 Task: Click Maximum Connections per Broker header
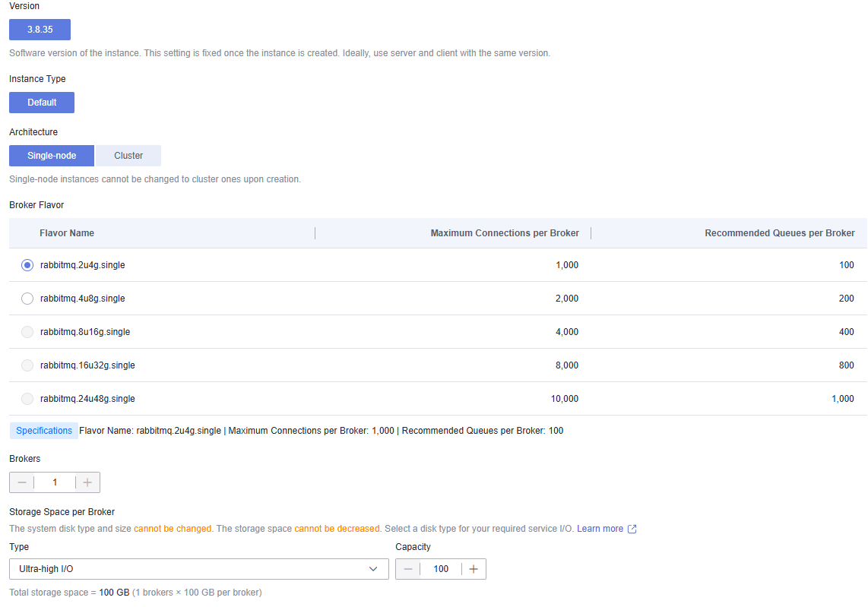click(x=504, y=233)
